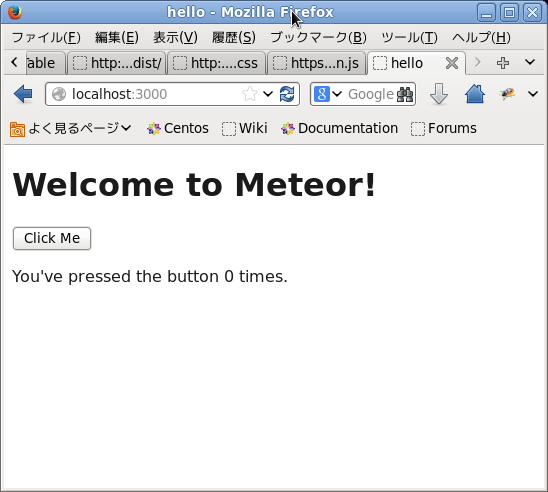Click the よく見るページ folder icon
Viewport: 548px width, 492px height.
tap(17, 129)
